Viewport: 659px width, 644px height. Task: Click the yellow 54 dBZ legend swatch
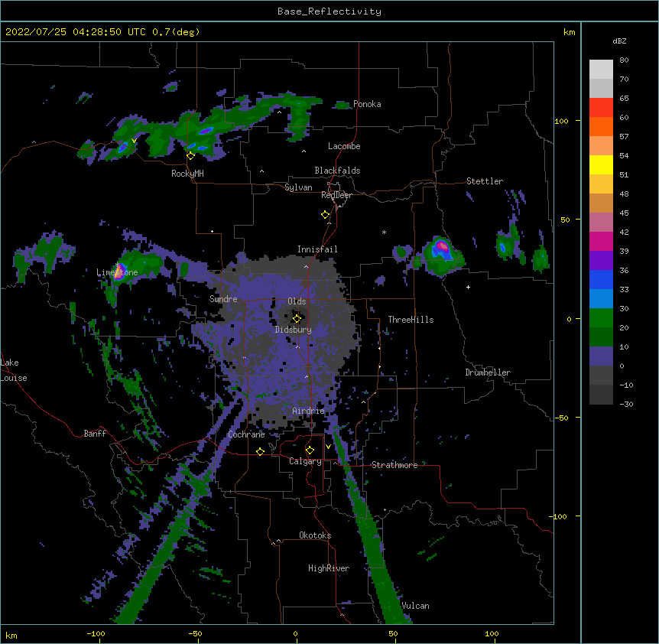click(x=601, y=164)
